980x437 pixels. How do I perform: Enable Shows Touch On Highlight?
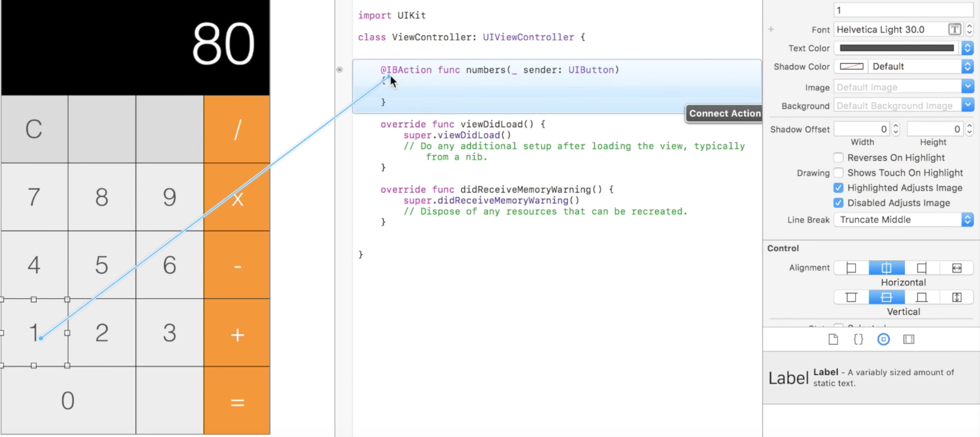839,173
